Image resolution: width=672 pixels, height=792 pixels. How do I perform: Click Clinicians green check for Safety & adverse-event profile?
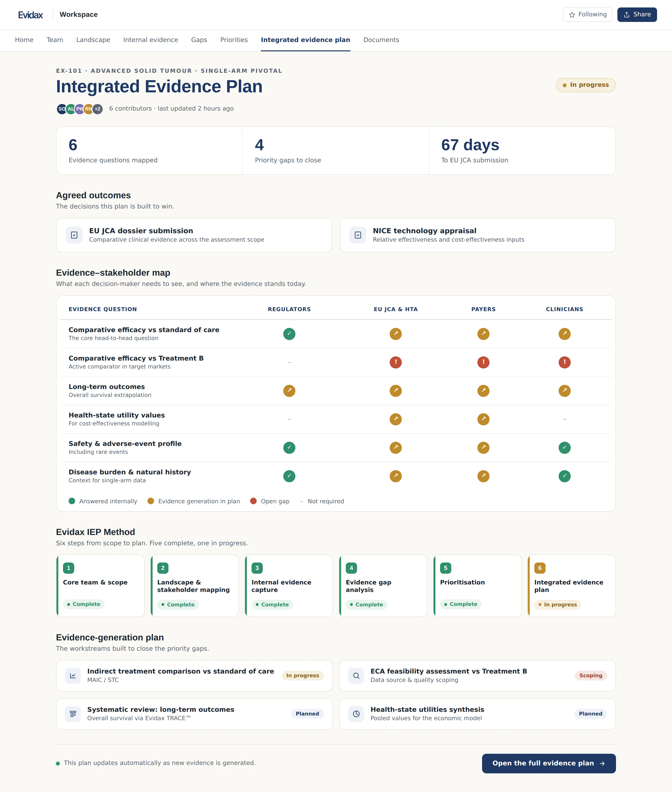pos(565,448)
